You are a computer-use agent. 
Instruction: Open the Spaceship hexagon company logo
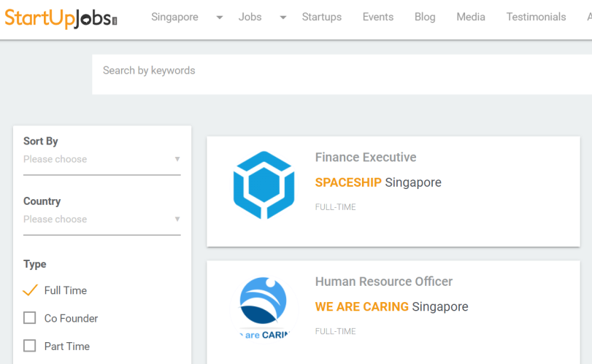(264, 185)
